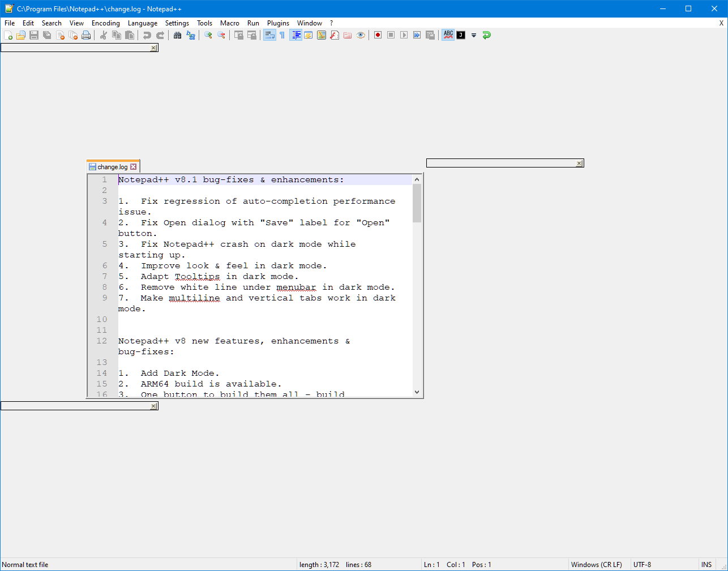Start macro recording with red circle

[378, 35]
